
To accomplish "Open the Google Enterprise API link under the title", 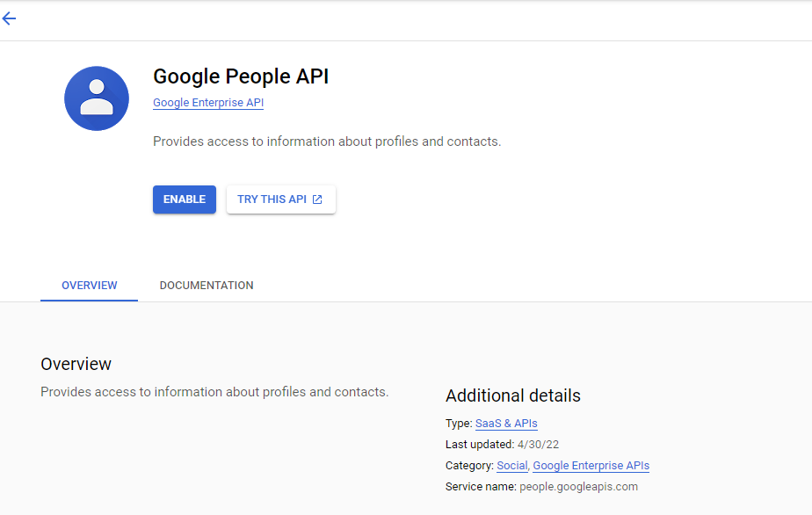I will (x=208, y=103).
